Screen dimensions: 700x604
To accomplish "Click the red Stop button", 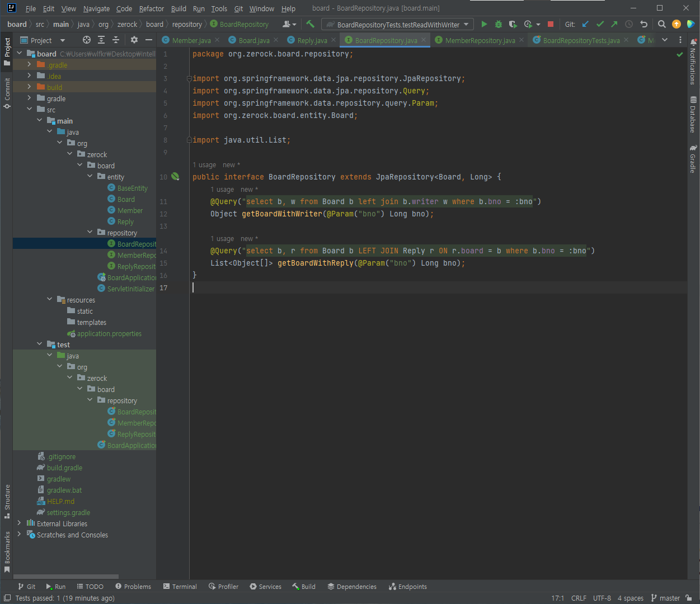I will point(551,24).
